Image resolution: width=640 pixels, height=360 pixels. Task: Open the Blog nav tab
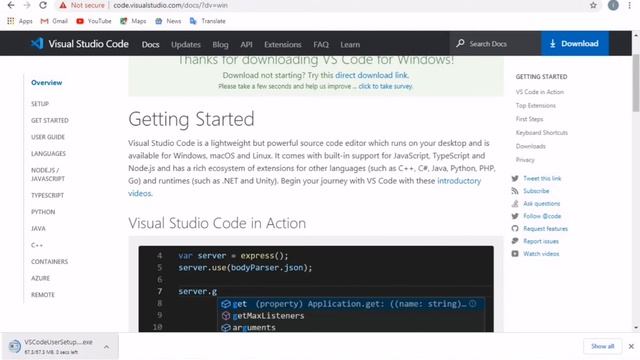coord(220,44)
